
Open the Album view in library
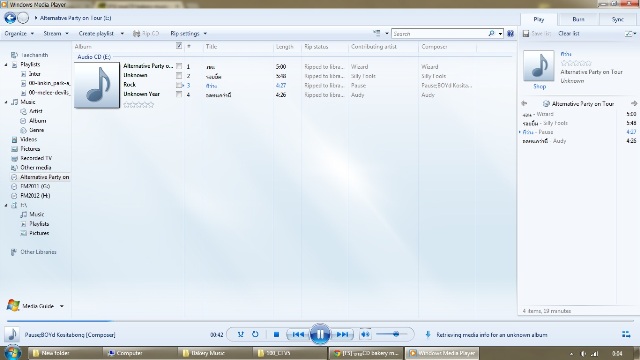pos(38,121)
